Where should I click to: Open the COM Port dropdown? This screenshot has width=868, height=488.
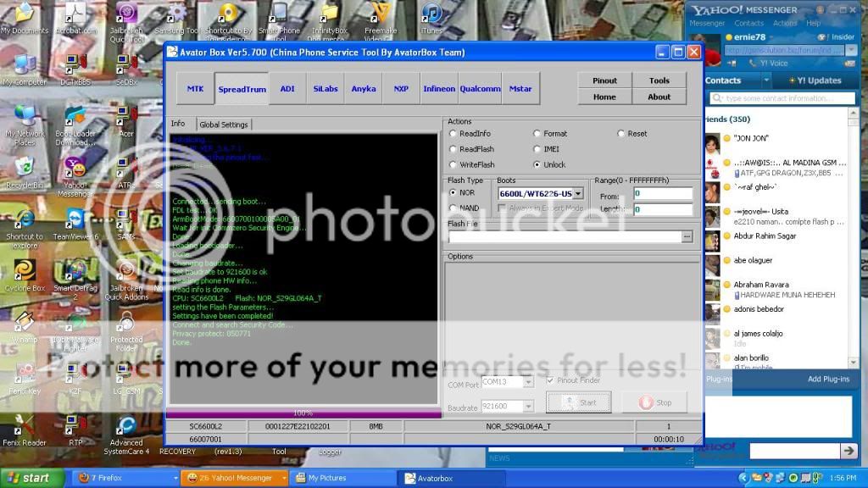click(x=528, y=383)
